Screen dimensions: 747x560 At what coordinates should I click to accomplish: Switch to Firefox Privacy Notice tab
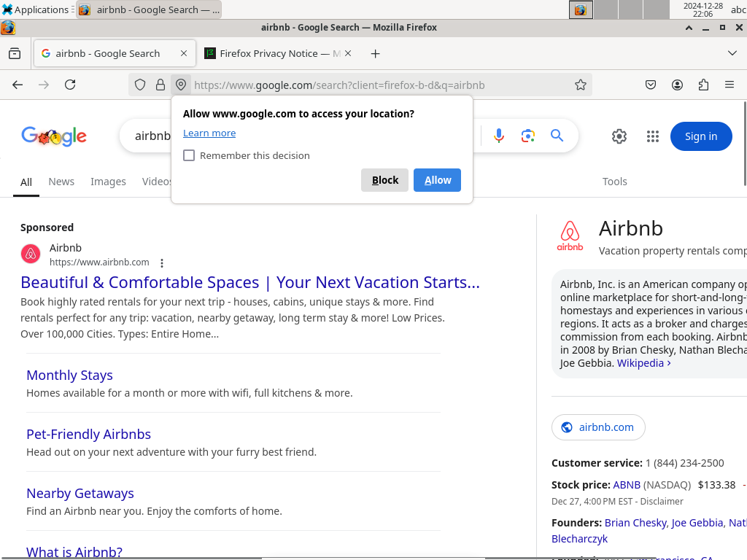coord(279,53)
